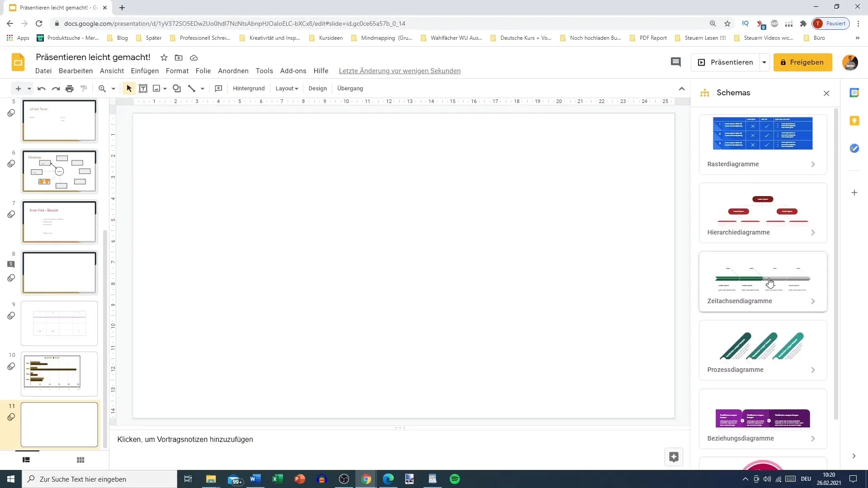Select the paint format roller icon
This screenshot has width=868, height=488.
[84, 89]
